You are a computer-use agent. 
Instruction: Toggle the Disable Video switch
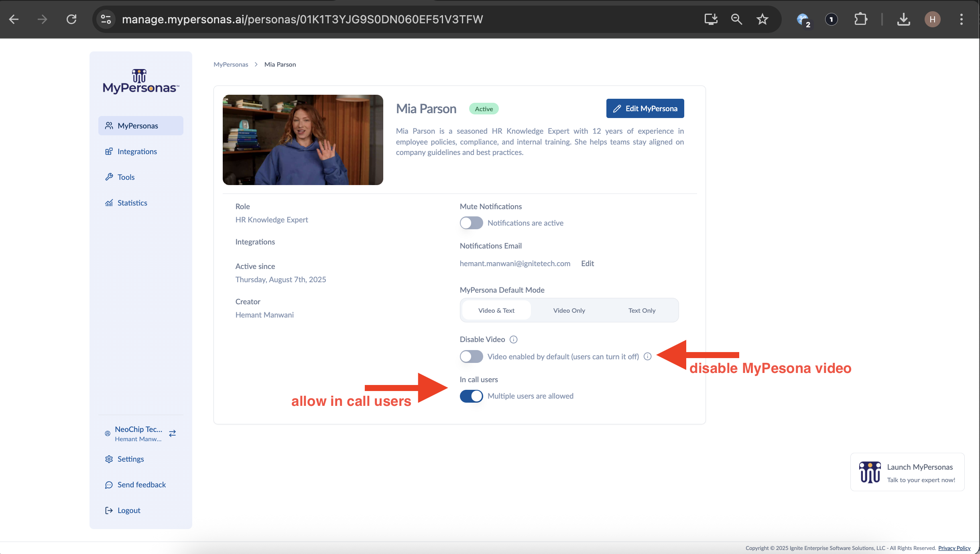tap(472, 356)
